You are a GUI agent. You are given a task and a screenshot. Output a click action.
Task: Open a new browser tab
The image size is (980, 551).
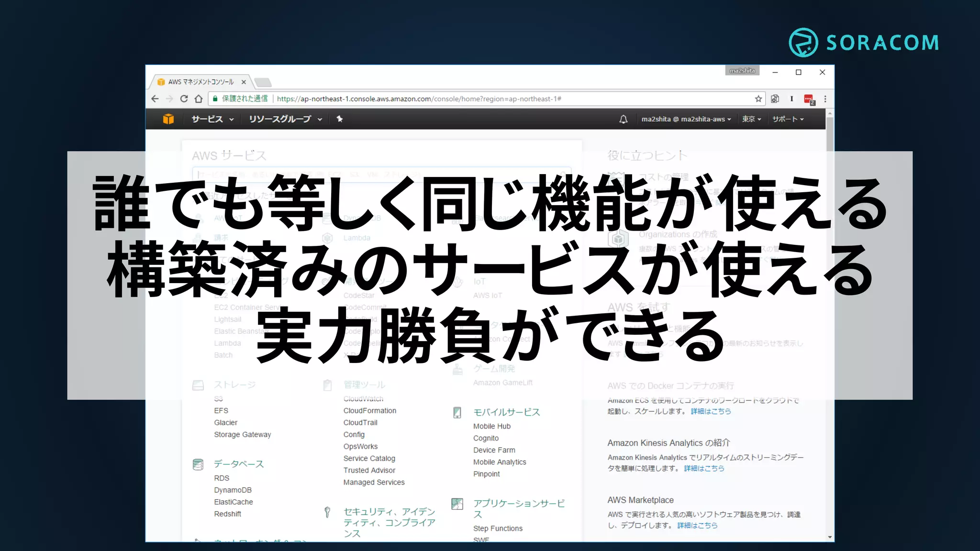[263, 82]
